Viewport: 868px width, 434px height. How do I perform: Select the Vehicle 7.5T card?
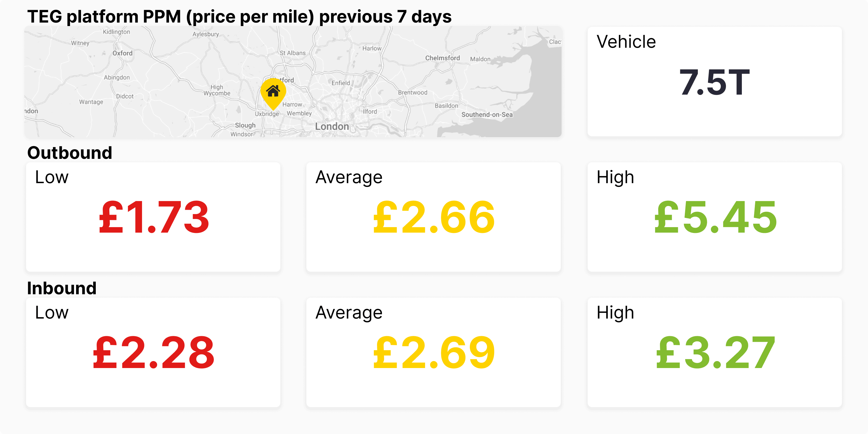tap(714, 82)
